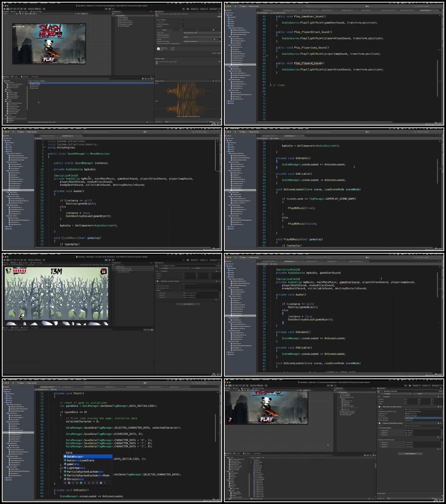Image resolution: width=446 pixels, height=504 pixels.
Task: Select Enemy Death audio file in Project panel
Action: (36, 84)
